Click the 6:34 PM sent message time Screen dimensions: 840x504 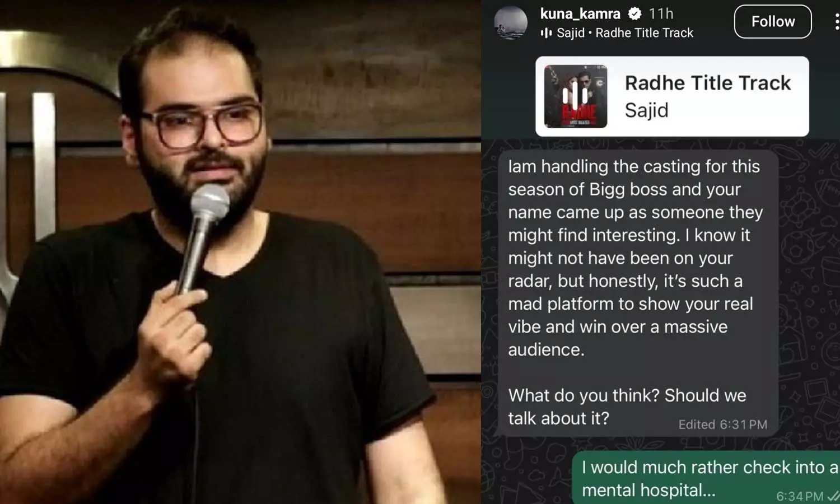(799, 496)
